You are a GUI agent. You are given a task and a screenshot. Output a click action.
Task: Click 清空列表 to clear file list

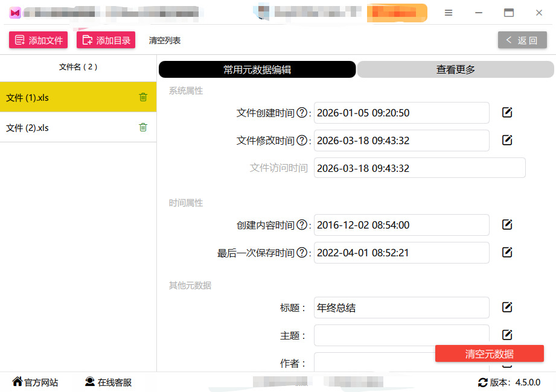[165, 40]
